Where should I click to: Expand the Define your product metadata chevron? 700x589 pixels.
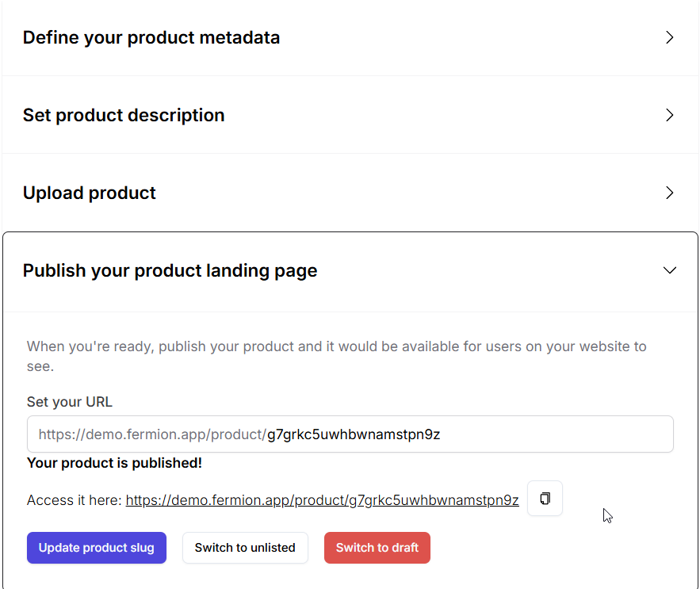coord(669,37)
